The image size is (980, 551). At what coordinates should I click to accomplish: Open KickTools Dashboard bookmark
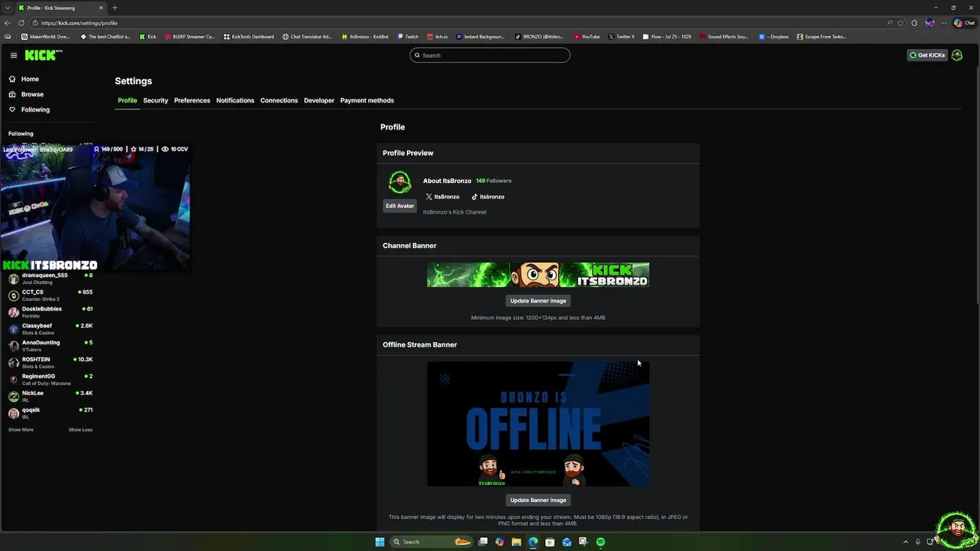[x=249, y=37]
